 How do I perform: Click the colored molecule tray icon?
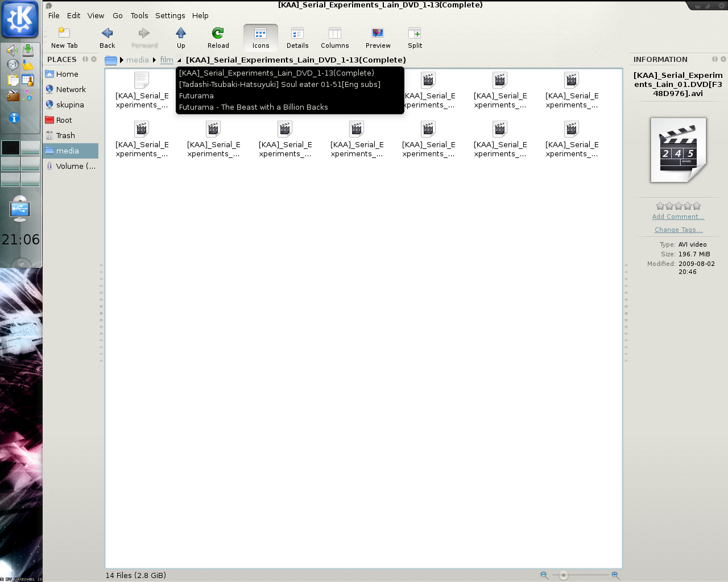pyautogui.click(x=28, y=95)
